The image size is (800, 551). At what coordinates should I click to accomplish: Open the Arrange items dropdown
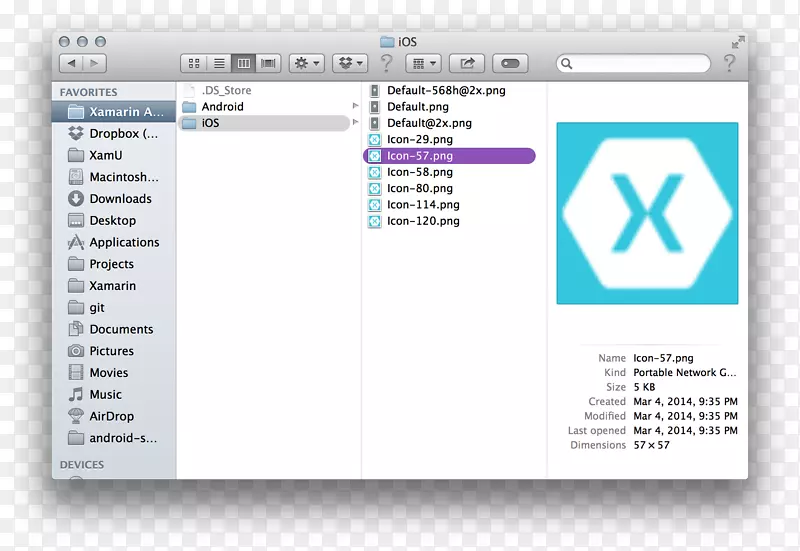(x=423, y=63)
